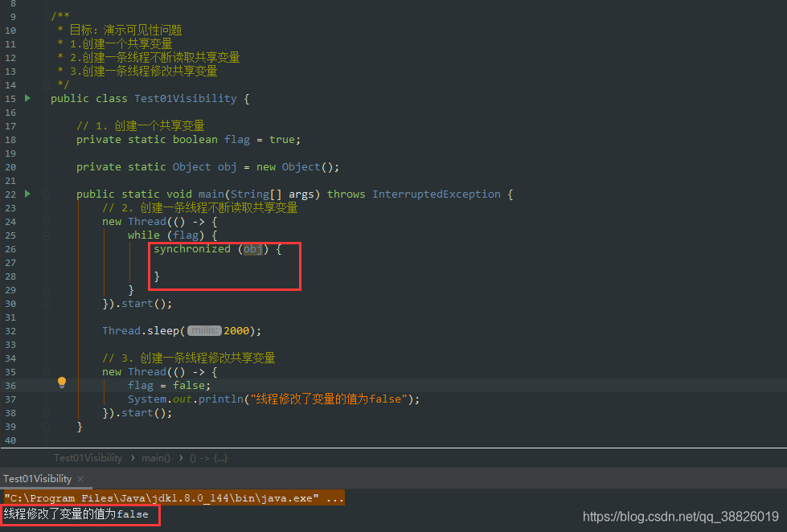The height and width of the screenshot is (532, 787).
Task: Click the new Object() expression on line 20
Action: tap(295, 166)
